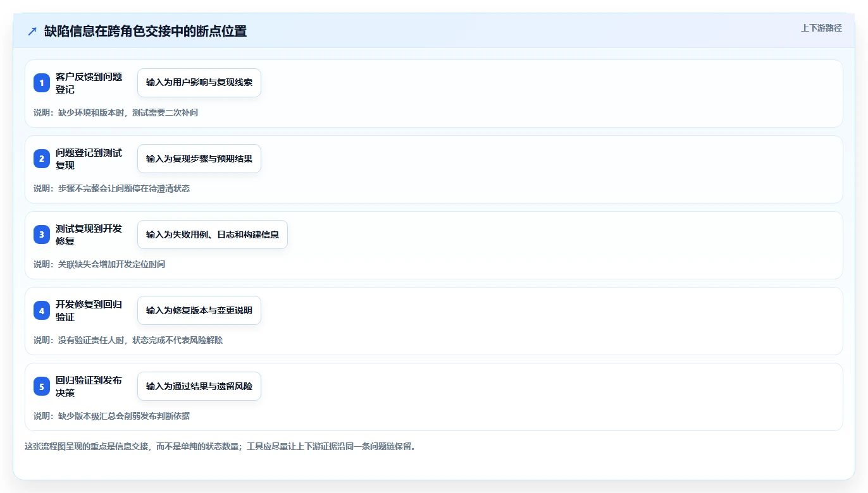
Task: Select the 输入为失败用例、日志和构建信息 chip
Action: tap(213, 234)
